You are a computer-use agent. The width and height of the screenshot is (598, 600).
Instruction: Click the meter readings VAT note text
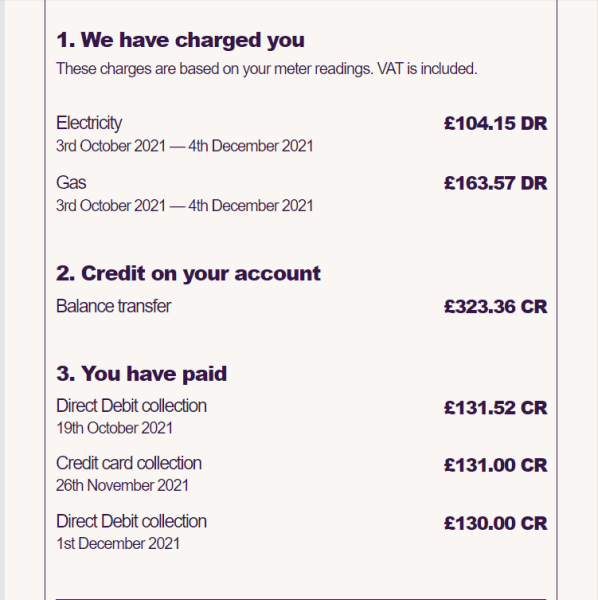[267, 69]
